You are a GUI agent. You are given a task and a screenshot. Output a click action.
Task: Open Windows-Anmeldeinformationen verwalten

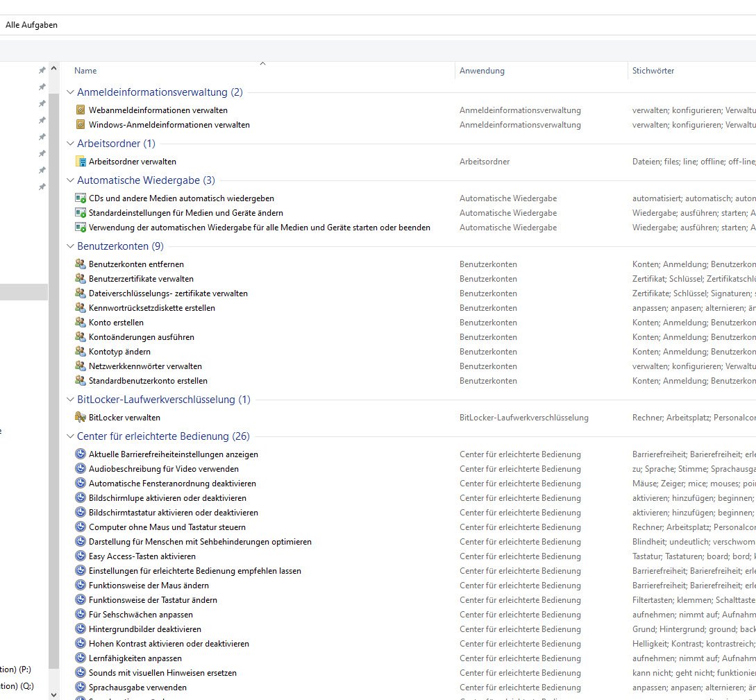pyautogui.click(x=169, y=125)
